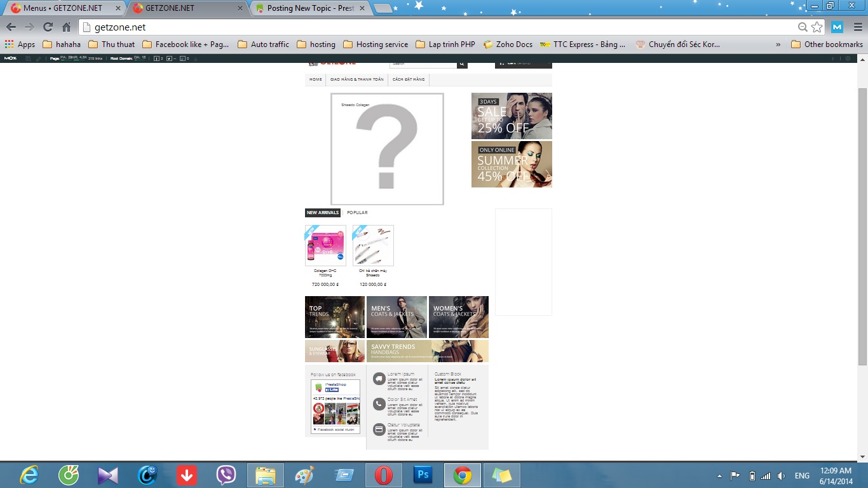Click the volume speaker icon in system tray
The width and height of the screenshot is (868, 488).
[x=781, y=476]
